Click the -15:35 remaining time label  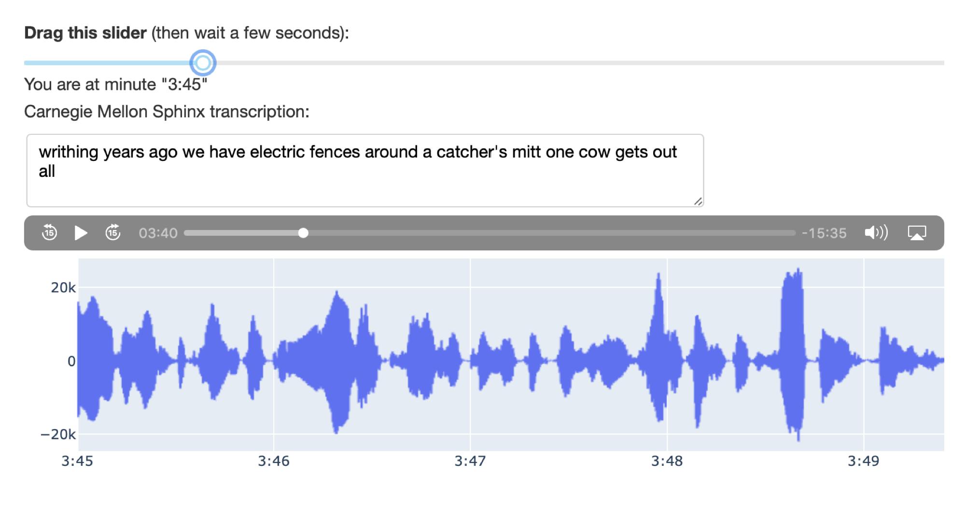click(824, 233)
